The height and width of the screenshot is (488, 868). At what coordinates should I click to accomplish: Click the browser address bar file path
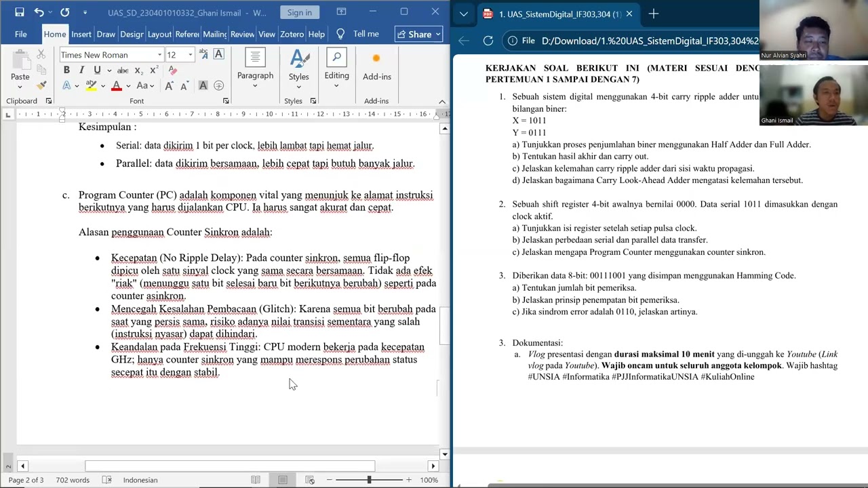(650, 41)
